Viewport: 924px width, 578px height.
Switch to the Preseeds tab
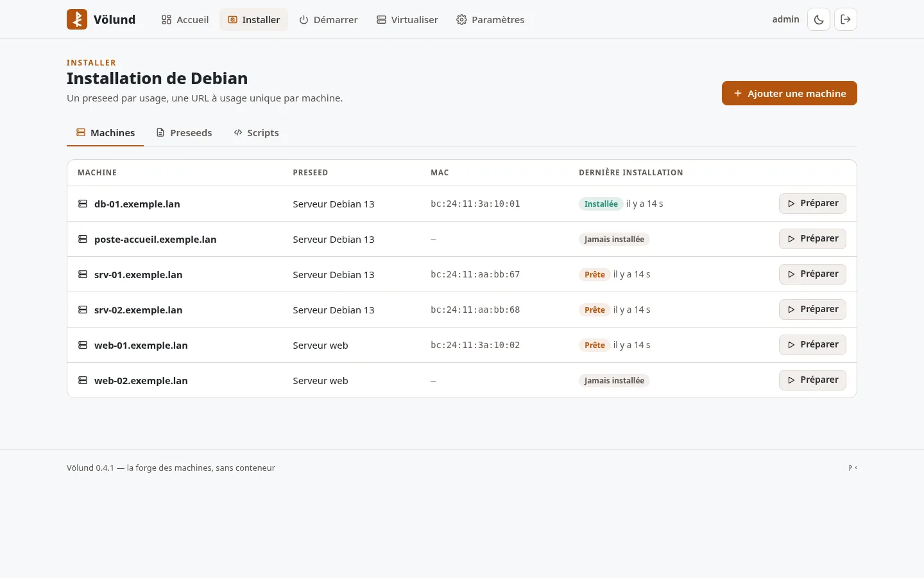pyautogui.click(x=184, y=132)
